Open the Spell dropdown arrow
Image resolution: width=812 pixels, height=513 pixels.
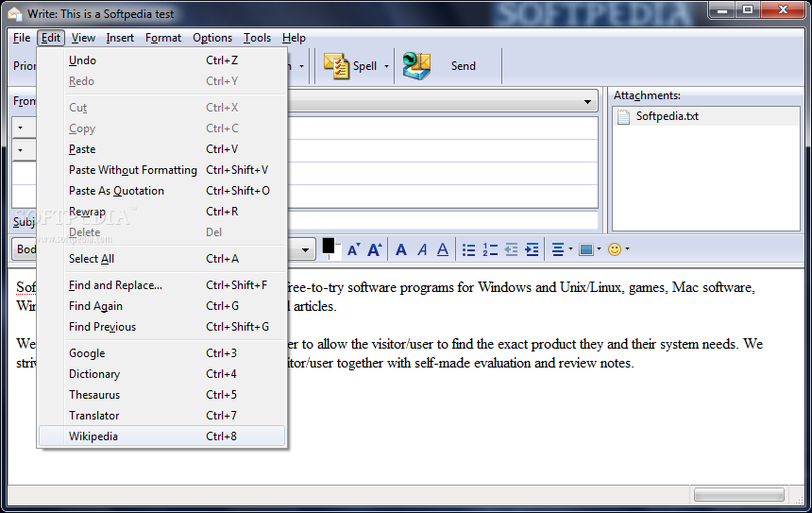386,66
